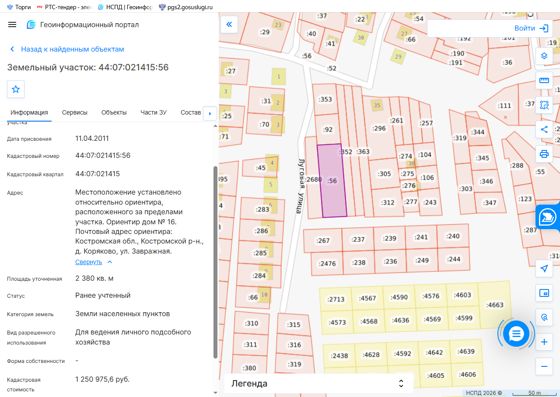Click the status value Ранее учтенный
The width and height of the screenshot is (560, 397).
pyautogui.click(x=103, y=295)
